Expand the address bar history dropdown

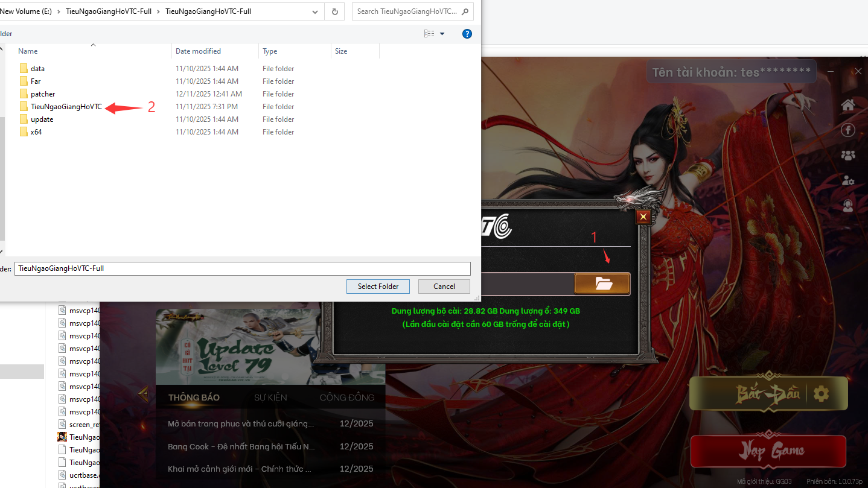point(315,11)
